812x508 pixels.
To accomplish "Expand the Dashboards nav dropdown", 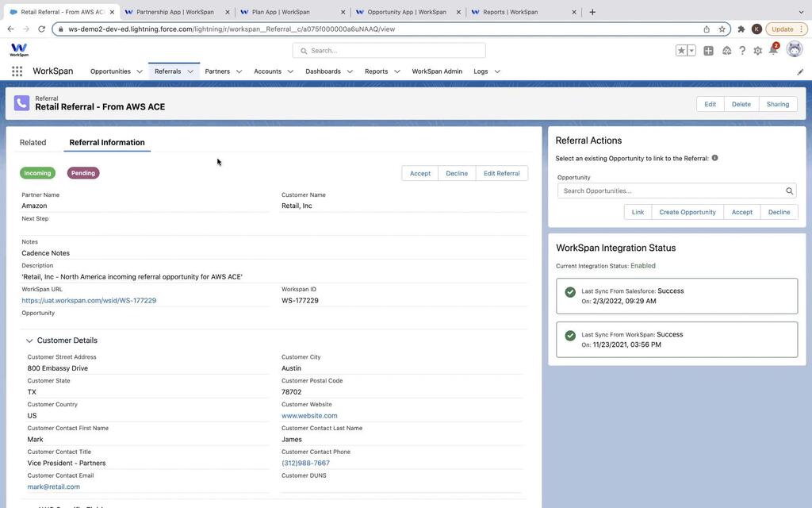I will pyautogui.click(x=350, y=71).
